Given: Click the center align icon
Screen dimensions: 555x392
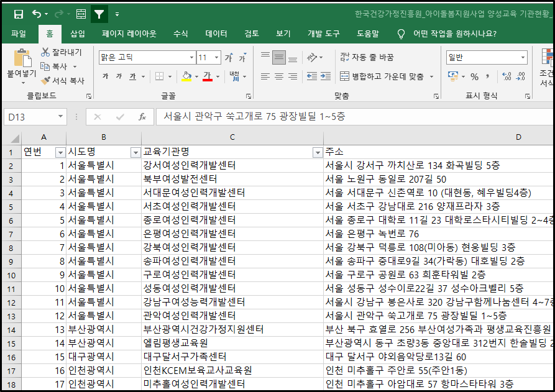Looking at the screenshot, I should tap(279, 76).
